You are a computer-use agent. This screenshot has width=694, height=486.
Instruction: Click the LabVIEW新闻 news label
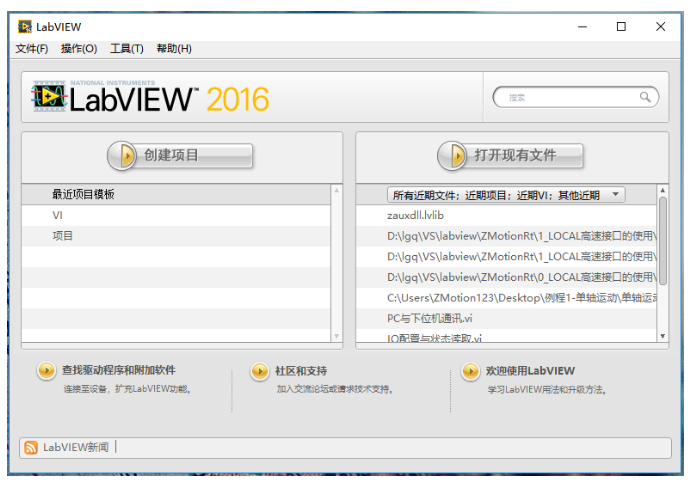click(76, 447)
